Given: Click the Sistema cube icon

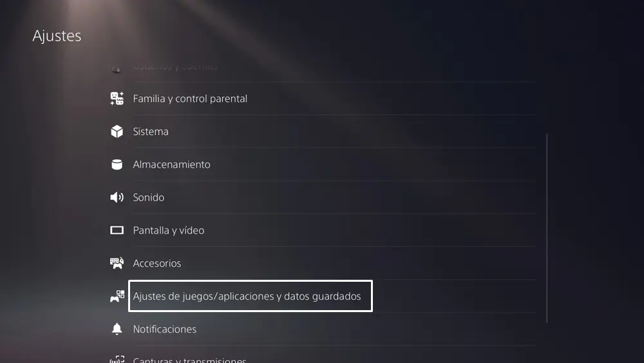Looking at the screenshot, I should pyautogui.click(x=117, y=132).
